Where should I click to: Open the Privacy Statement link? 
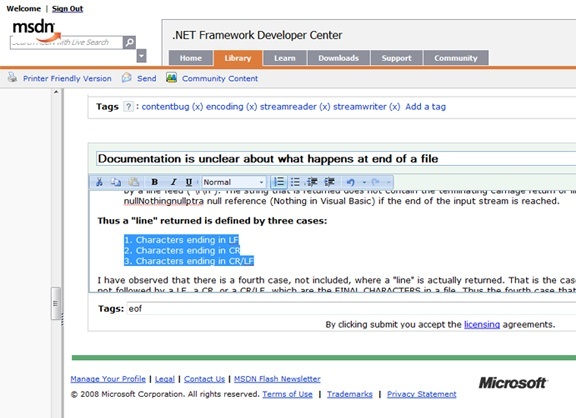click(422, 394)
